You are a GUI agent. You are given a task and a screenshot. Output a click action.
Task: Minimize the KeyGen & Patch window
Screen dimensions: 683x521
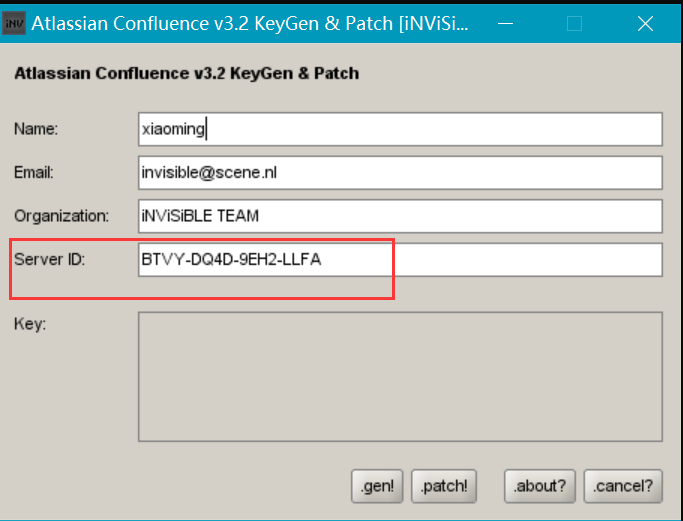(505, 24)
